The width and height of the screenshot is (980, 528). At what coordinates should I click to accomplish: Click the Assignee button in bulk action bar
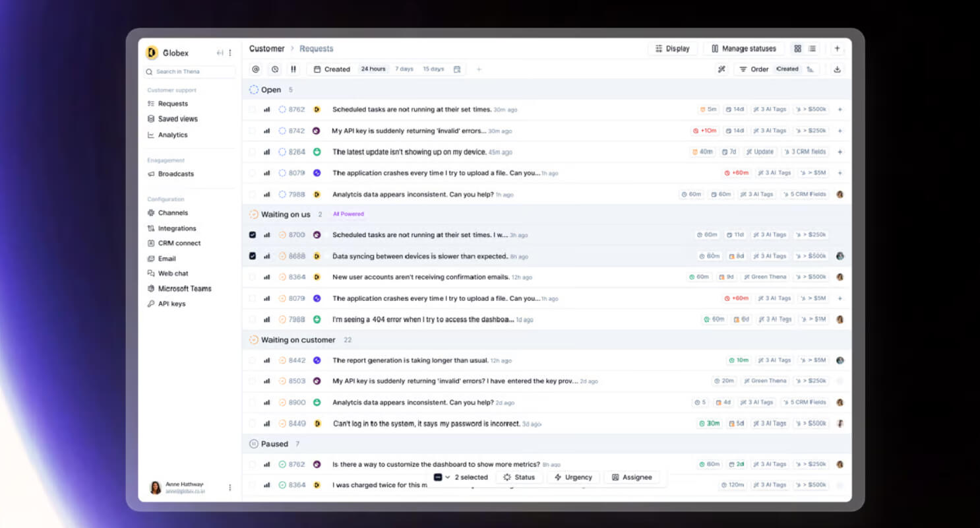coord(632,477)
